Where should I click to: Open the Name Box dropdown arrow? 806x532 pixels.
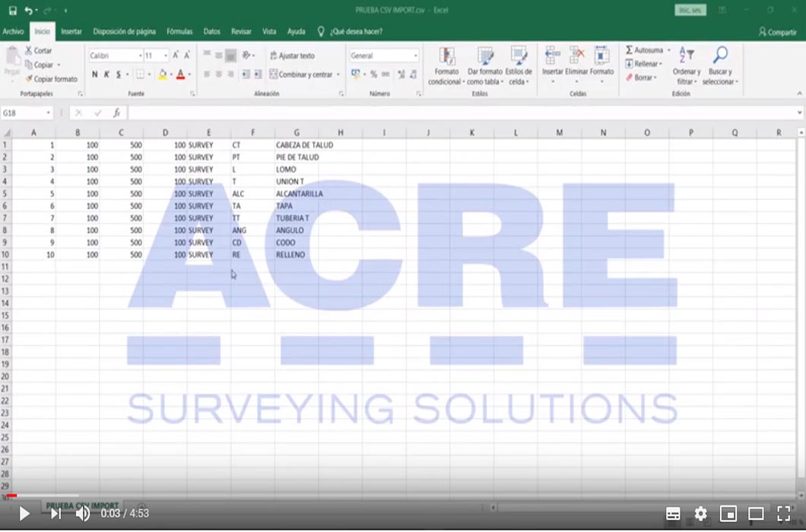(x=49, y=112)
